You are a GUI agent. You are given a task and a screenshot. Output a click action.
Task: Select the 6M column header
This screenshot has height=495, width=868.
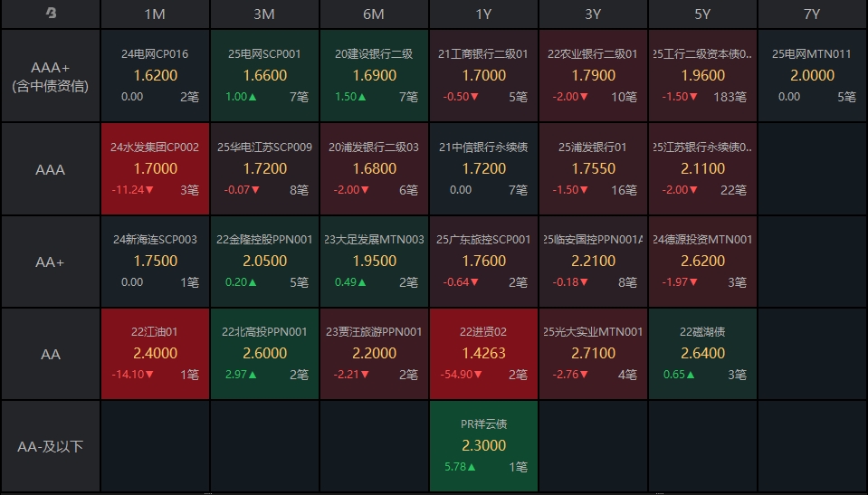tap(374, 14)
